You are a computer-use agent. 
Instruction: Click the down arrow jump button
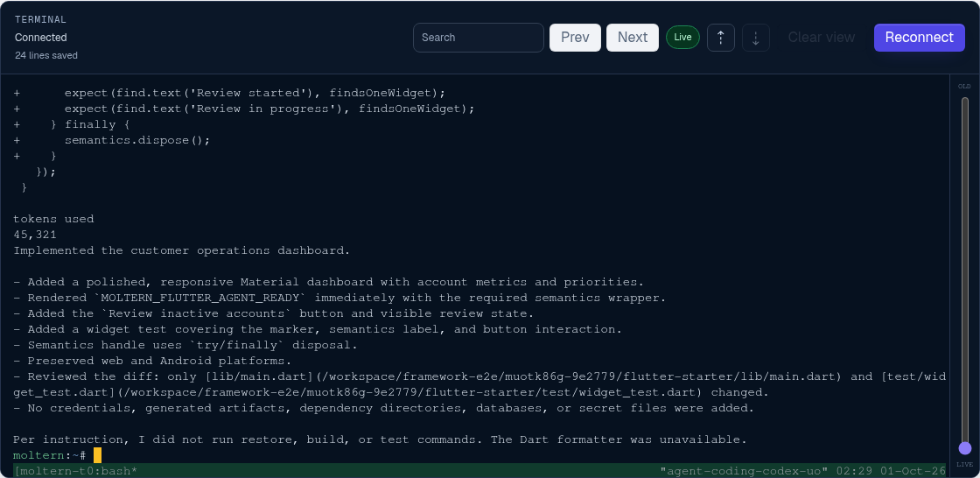tap(756, 38)
